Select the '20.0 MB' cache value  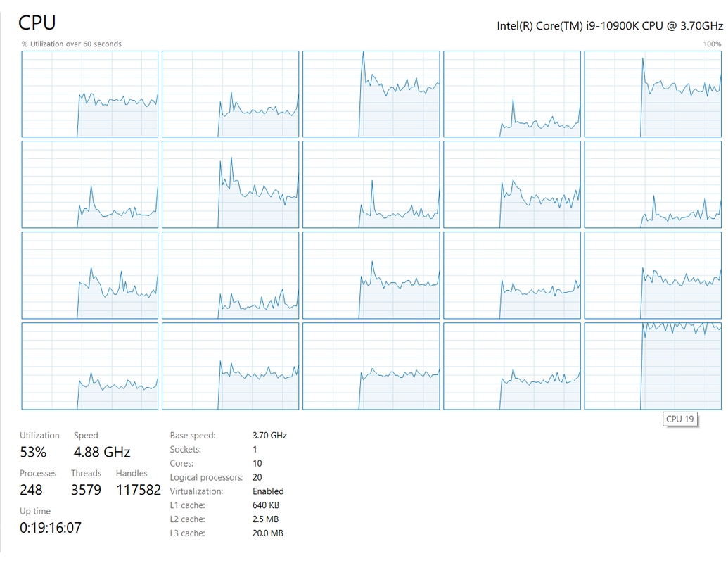[x=268, y=533]
